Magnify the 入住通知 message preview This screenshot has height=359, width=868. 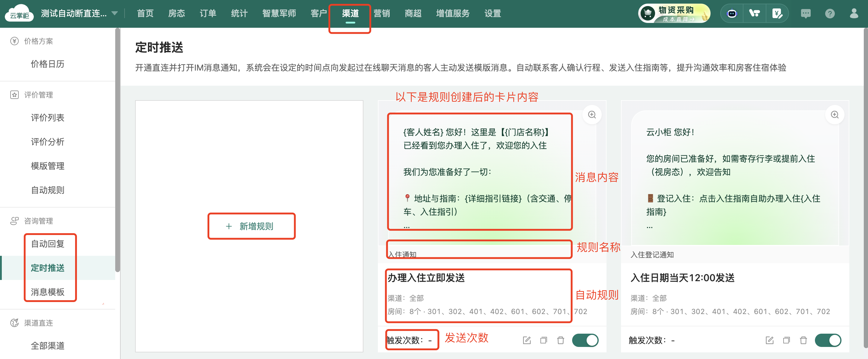coord(592,115)
